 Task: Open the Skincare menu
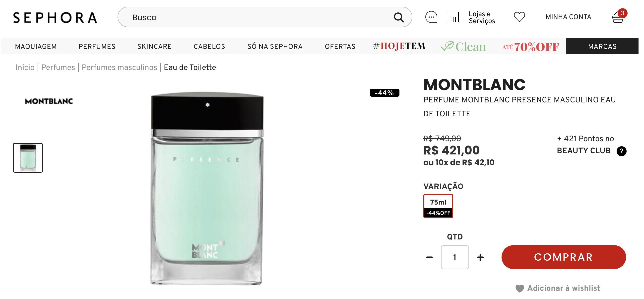pos(154,47)
